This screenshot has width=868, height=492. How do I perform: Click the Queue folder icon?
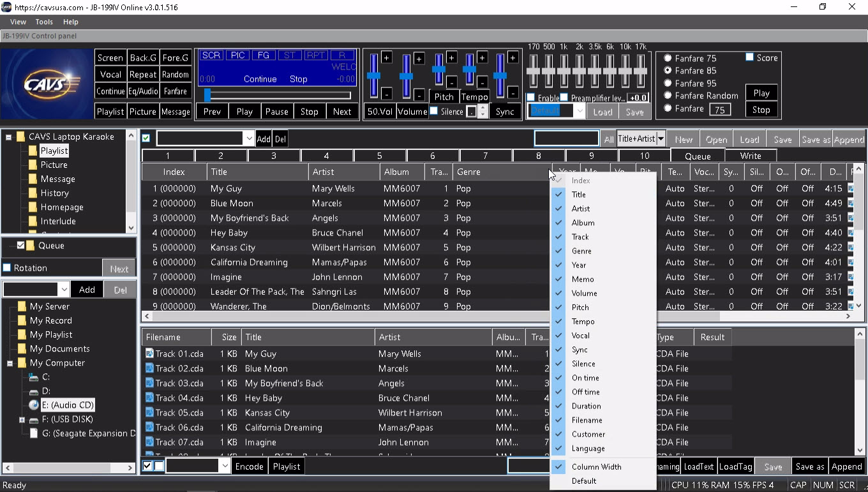(31, 245)
